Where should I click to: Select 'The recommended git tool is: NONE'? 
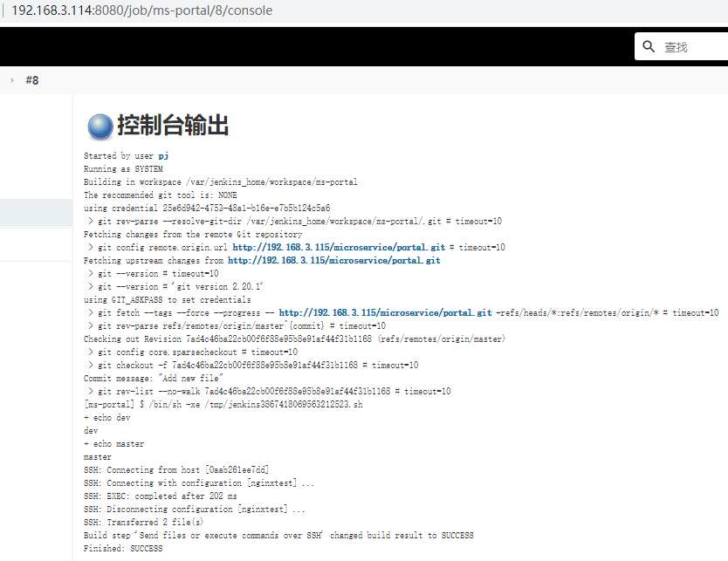[x=161, y=195]
